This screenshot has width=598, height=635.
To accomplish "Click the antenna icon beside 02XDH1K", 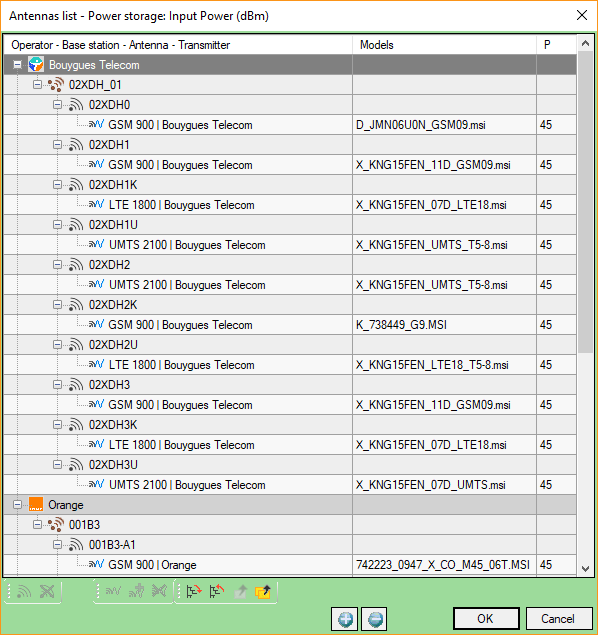I will click(x=76, y=185).
